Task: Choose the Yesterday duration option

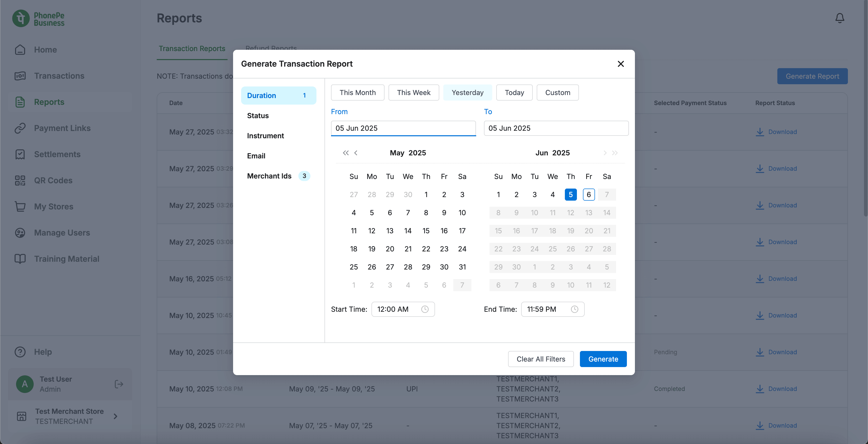Action: click(x=467, y=93)
